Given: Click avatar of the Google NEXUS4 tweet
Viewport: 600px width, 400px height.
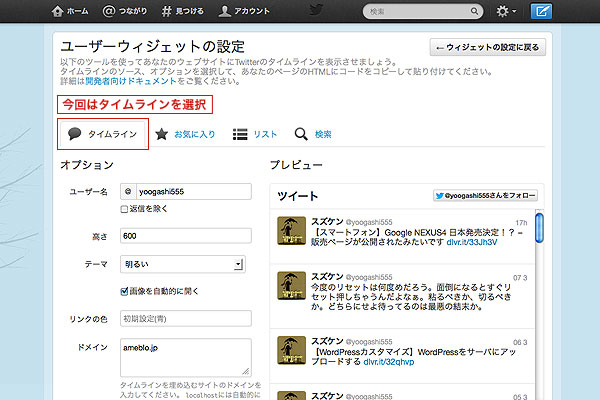Looking at the screenshot, I should click(292, 231).
